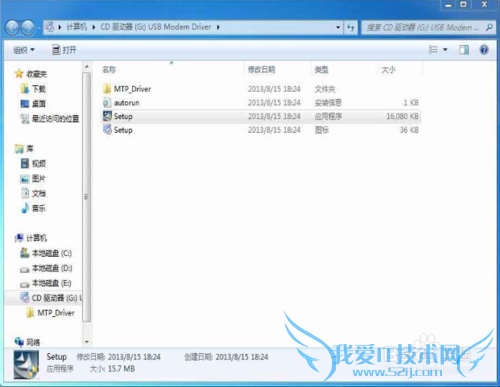This screenshot has width=500, height=387.
Task: Select CD 驱动器 (G:) in the sidebar
Action: tap(57, 298)
